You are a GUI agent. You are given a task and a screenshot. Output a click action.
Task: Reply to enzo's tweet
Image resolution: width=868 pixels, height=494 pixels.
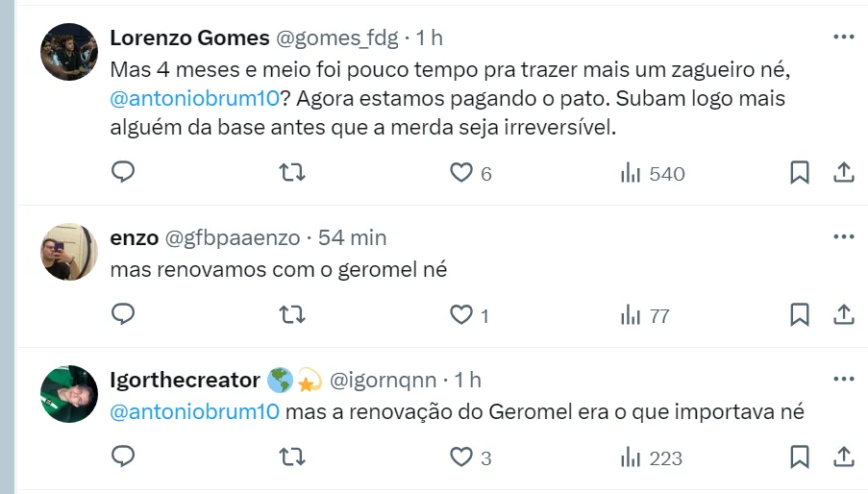pos(123,314)
